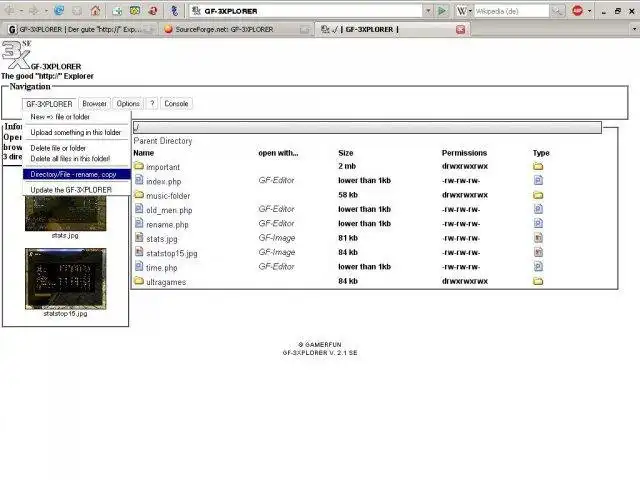Click the Type column icon in time.php row

538,267
